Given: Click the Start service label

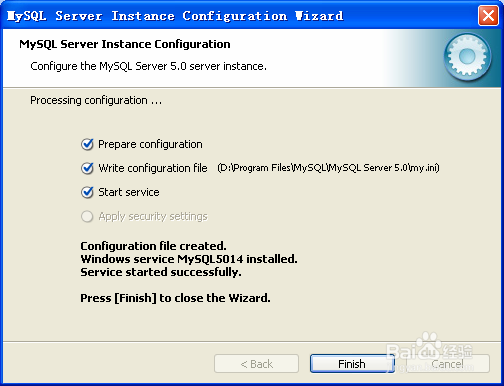Looking at the screenshot, I should (x=129, y=192).
